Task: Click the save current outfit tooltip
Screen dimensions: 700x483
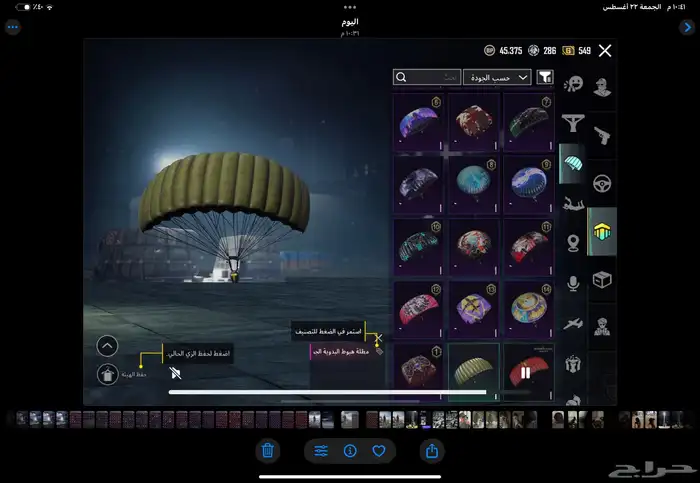Action: click(197, 354)
